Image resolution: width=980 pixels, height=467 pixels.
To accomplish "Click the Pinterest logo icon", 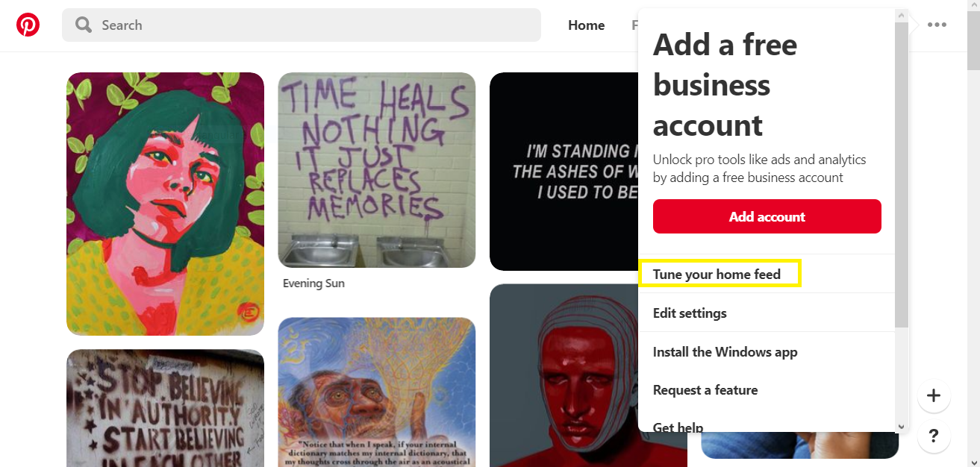I will pos(28,25).
